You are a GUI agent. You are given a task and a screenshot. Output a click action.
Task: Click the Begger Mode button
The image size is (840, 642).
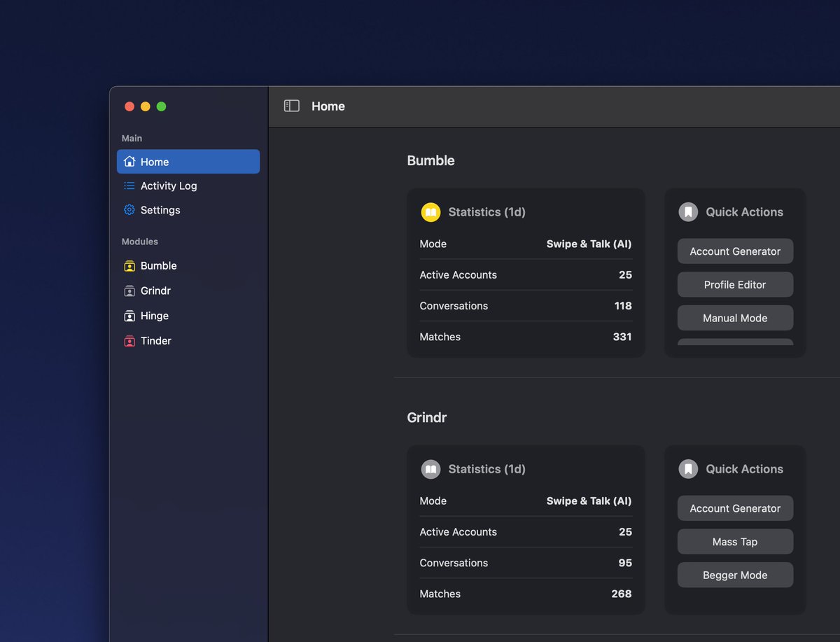pos(735,575)
